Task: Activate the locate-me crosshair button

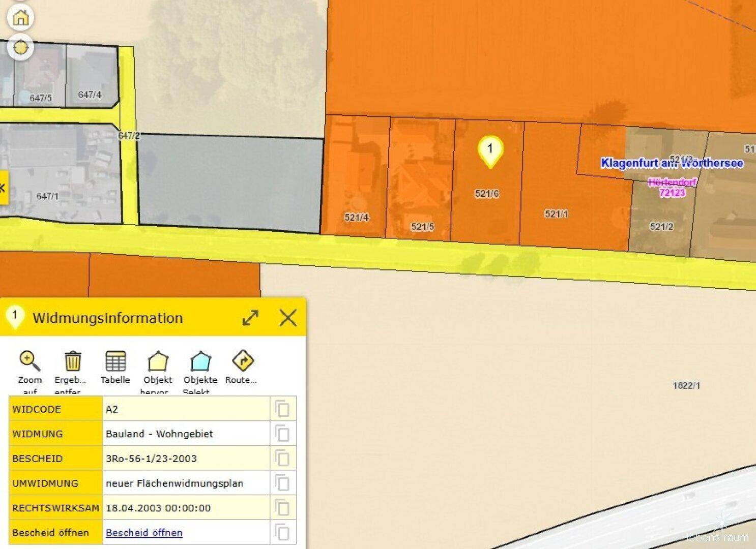Action: tap(20, 47)
